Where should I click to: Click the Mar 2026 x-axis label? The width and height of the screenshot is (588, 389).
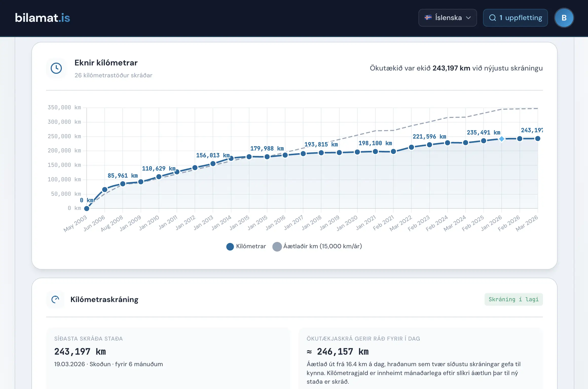pos(527,223)
